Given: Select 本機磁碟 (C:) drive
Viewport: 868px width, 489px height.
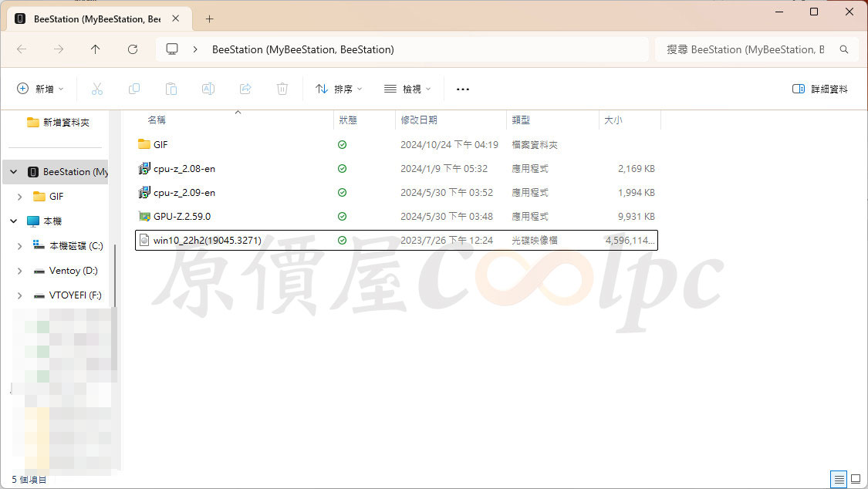Looking at the screenshot, I should [68, 245].
